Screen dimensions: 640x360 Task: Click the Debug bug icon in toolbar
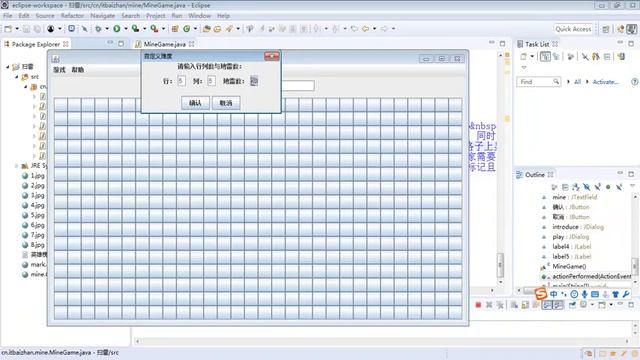(x=98, y=29)
